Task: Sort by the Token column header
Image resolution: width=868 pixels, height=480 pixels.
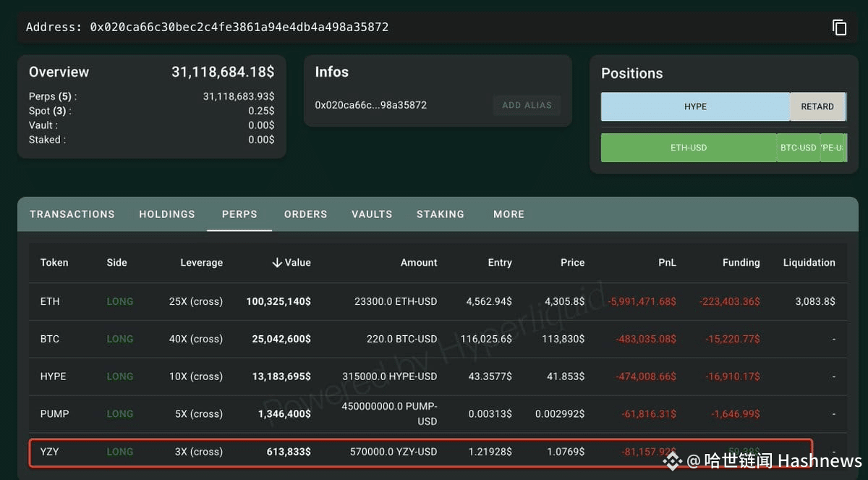Action: (x=54, y=263)
